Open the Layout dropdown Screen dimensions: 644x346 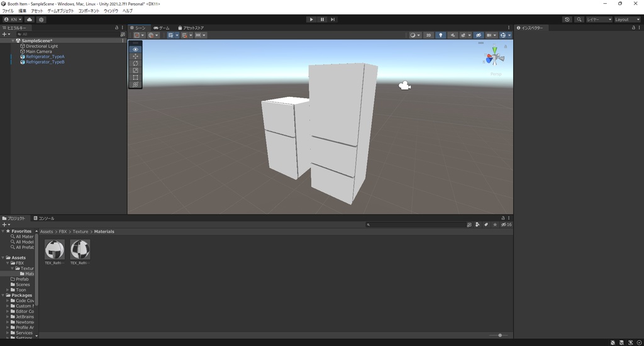(627, 20)
